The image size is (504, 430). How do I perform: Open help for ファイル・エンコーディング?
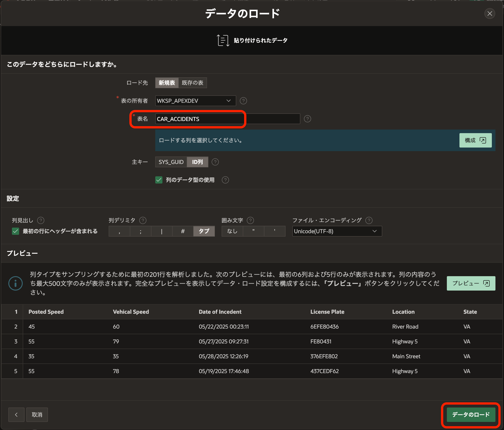pos(369,220)
